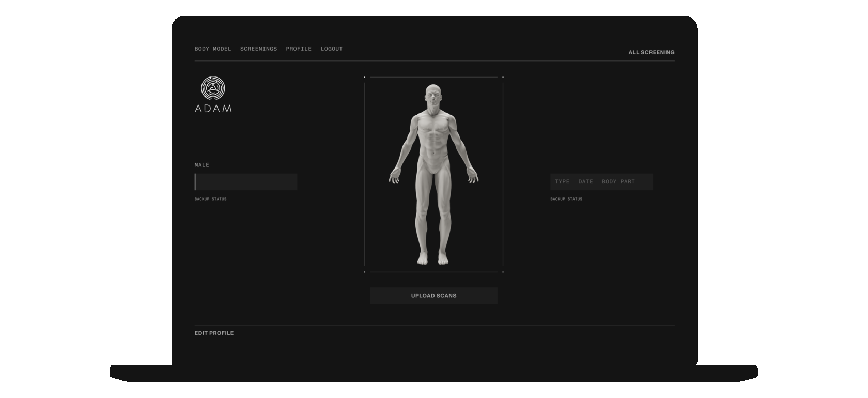This screenshot has height=398, width=868.
Task: Go to the Screenings section
Action: tap(258, 49)
